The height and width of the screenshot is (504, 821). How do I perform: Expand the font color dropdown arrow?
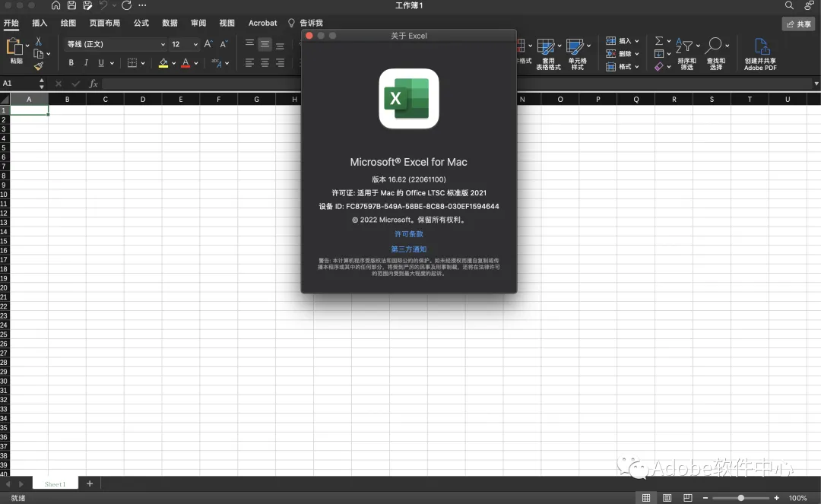pyautogui.click(x=196, y=63)
